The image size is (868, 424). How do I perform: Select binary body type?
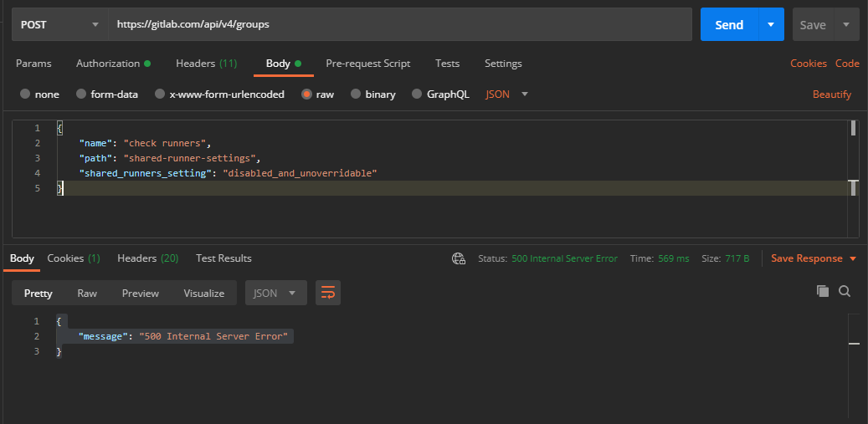(356, 95)
